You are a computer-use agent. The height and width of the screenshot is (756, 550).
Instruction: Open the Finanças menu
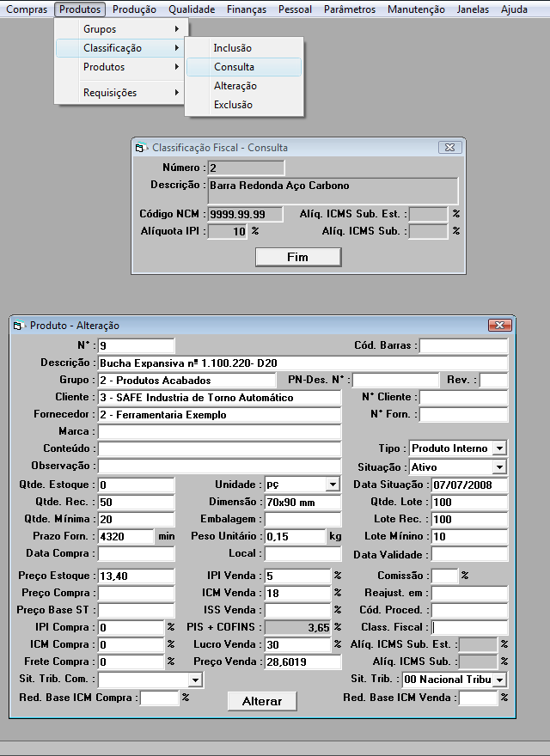[247, 9]
